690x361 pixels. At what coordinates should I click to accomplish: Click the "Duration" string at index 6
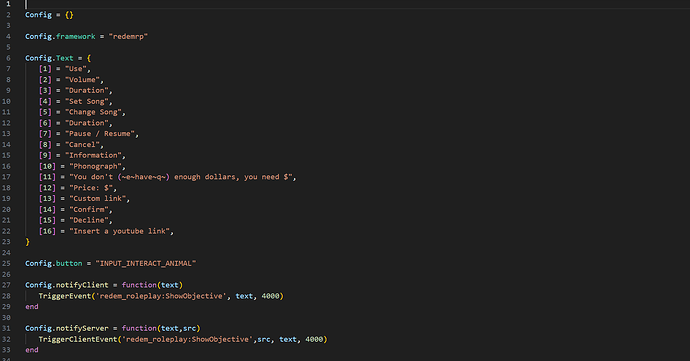pos(88,123)
